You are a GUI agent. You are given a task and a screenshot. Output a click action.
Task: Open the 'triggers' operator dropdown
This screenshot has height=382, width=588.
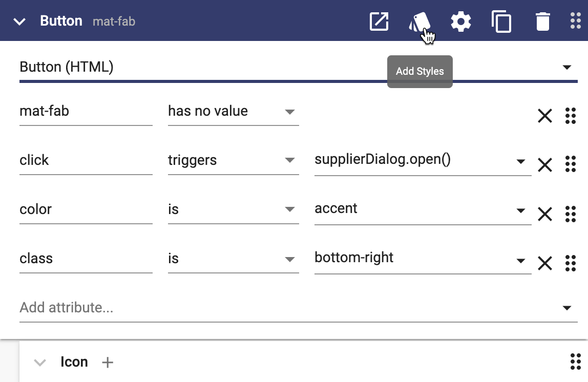[x=289, y=161]
